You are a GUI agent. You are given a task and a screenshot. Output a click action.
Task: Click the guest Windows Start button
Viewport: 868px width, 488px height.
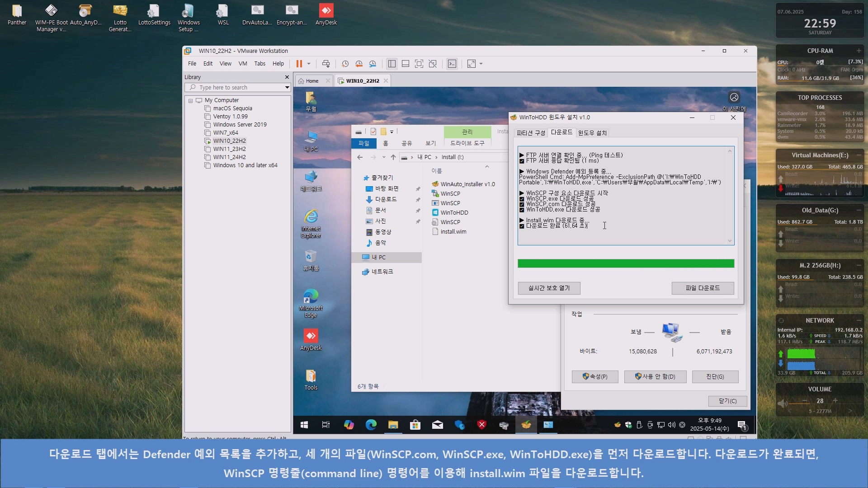point(304,425)
